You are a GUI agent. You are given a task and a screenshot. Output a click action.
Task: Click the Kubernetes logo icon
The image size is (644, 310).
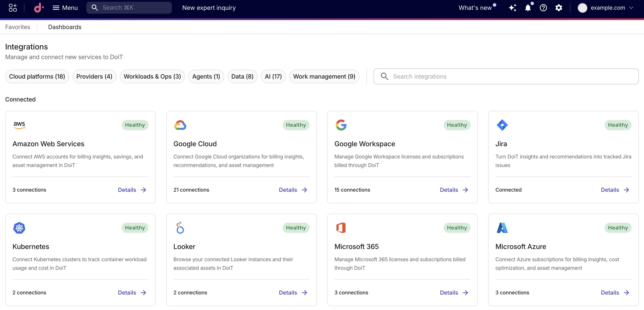19,228
